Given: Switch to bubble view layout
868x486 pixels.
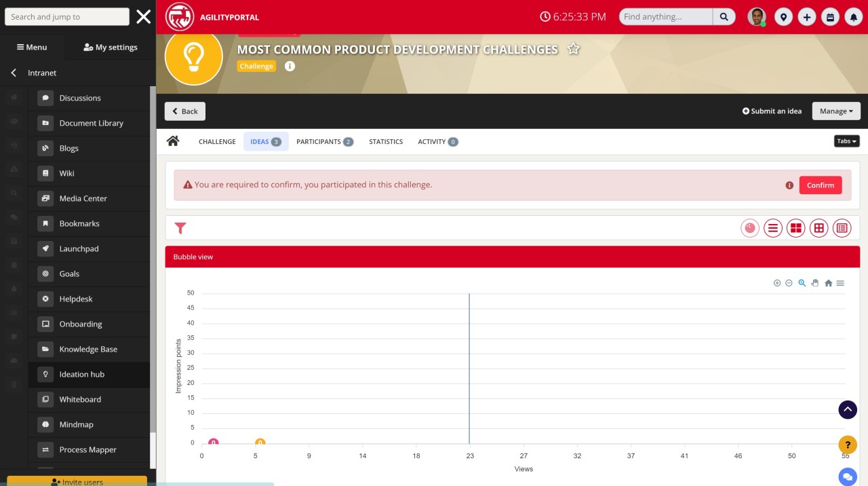Looking at the screenshot, I should (750, 228).
